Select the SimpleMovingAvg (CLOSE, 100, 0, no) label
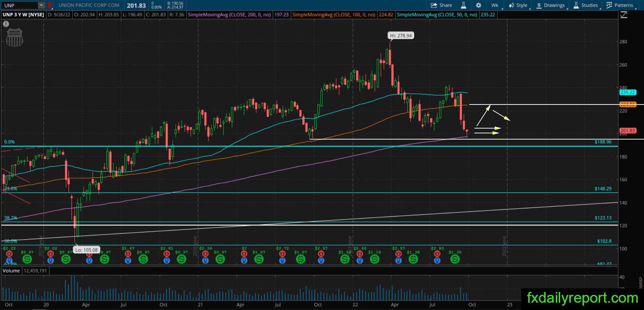Image resolution: width=644 pixels, height=310 pixels. click(x=334, y=15)
